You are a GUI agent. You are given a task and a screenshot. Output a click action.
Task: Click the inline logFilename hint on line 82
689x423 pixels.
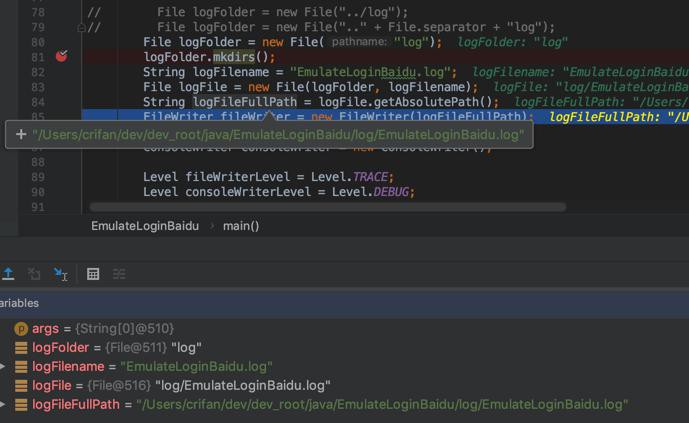pos(580,72)
